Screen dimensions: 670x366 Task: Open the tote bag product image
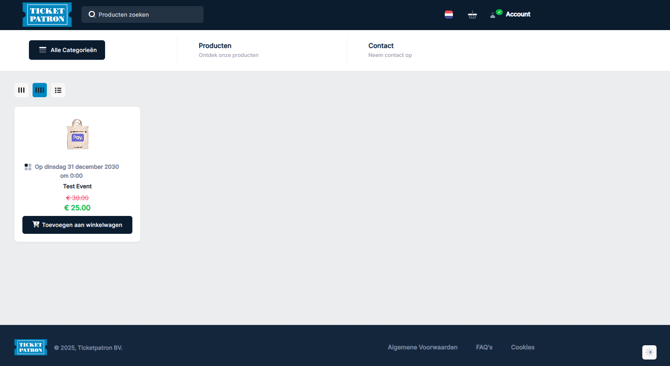77,135
